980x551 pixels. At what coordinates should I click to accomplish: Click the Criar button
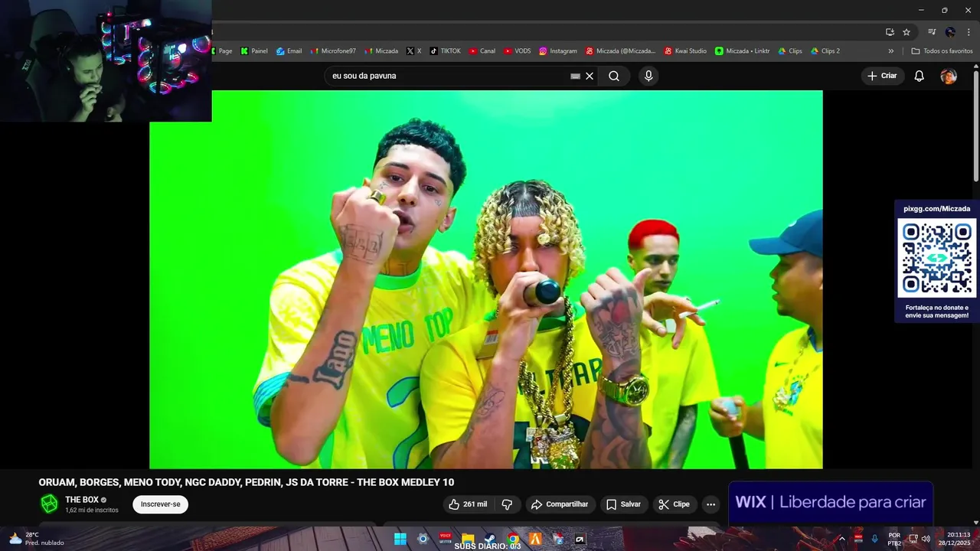coord(882,76)
